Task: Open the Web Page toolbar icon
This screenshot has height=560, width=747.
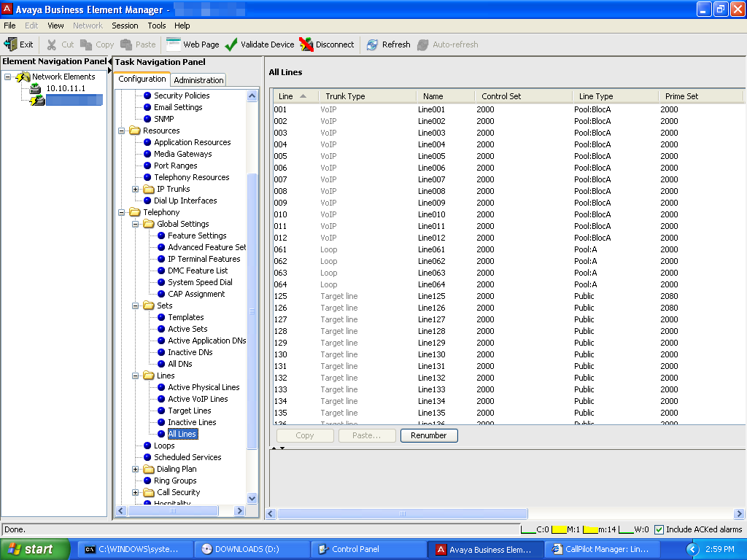Action: 174,44
